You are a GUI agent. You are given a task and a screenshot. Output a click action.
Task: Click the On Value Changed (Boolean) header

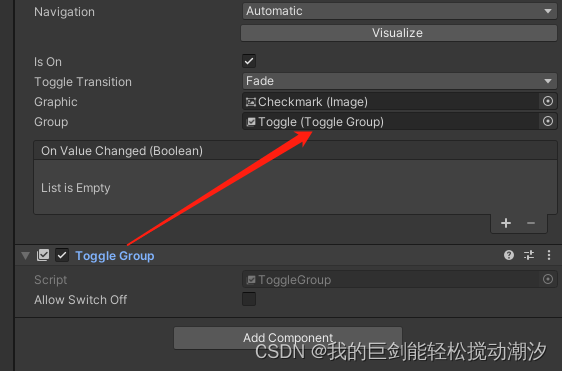point(295,151)
